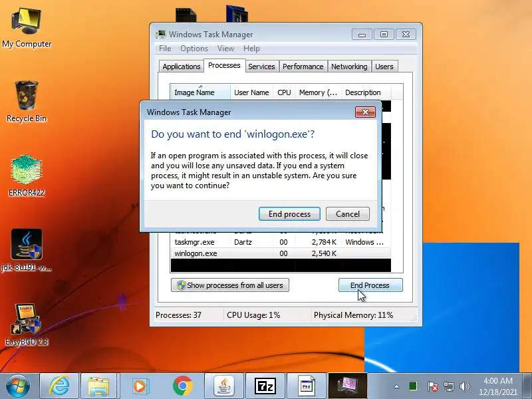Image resolution: width=532 pixels, height=399 pixels.
Task: Show hidden tray icons arrow
Action: tap(396, 386)
